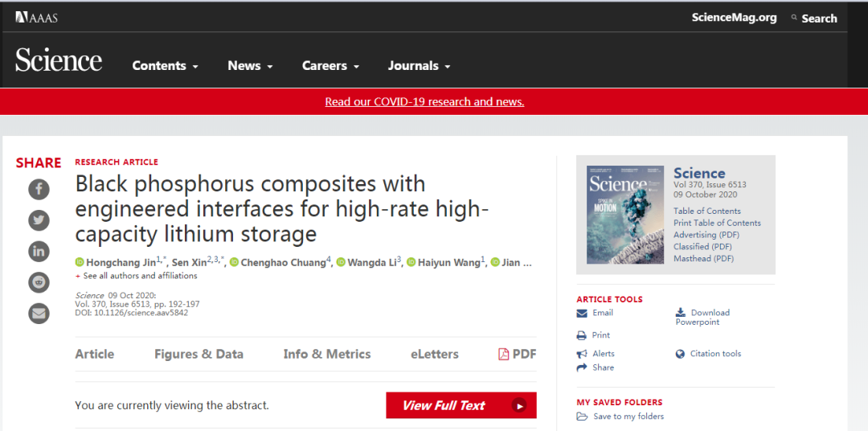
Task: Click the Science issue cover thumbnail
Action: 624,215
